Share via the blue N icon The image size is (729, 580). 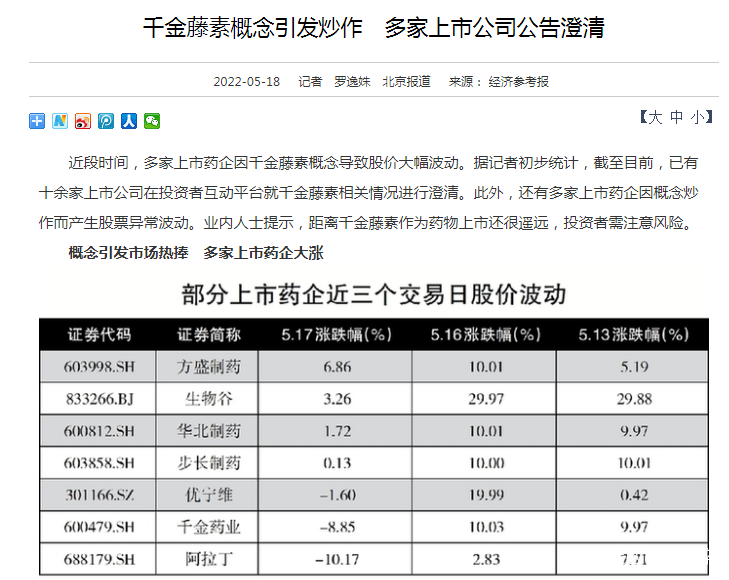point(60,121)
